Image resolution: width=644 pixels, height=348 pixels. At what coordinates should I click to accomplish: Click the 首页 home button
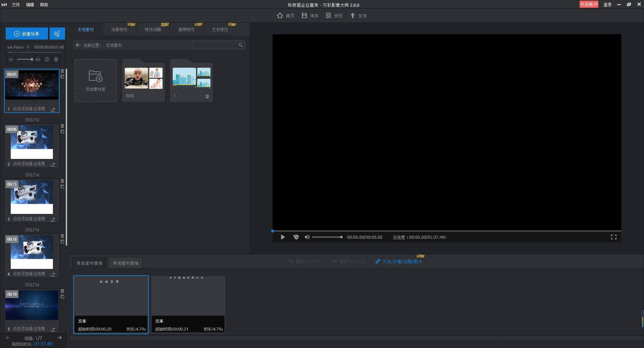pyautogui.click(x=286, y=15)
